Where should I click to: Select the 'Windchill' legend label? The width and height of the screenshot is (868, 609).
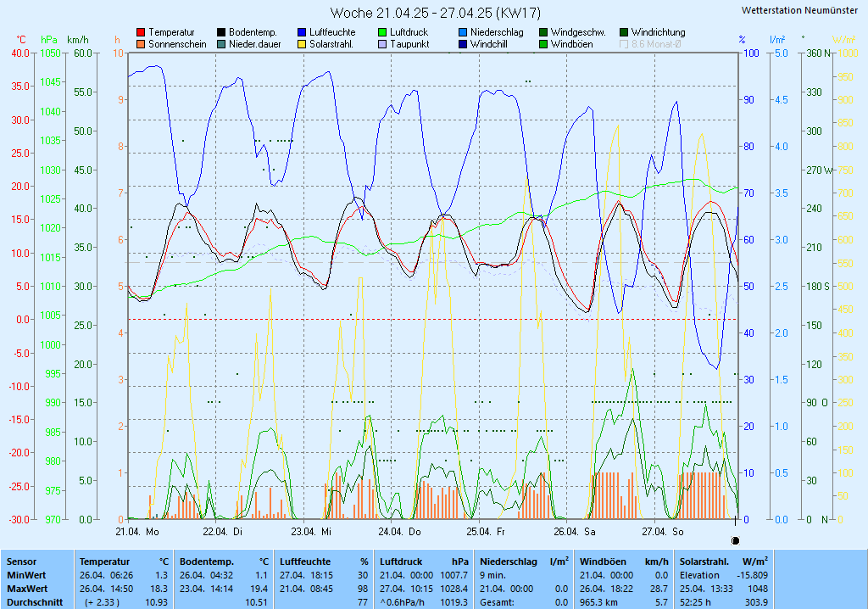(489, 44)
